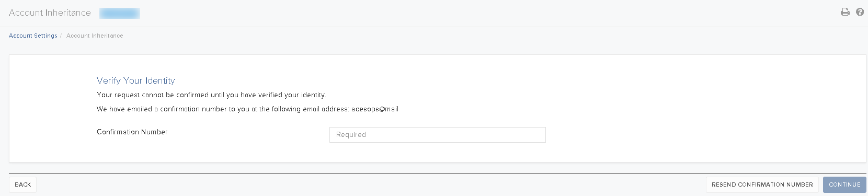This screenshot has width=868, height=196.
Task: Click the 'Your request cannot be confirmed' sentence
Action: point(211,95)
